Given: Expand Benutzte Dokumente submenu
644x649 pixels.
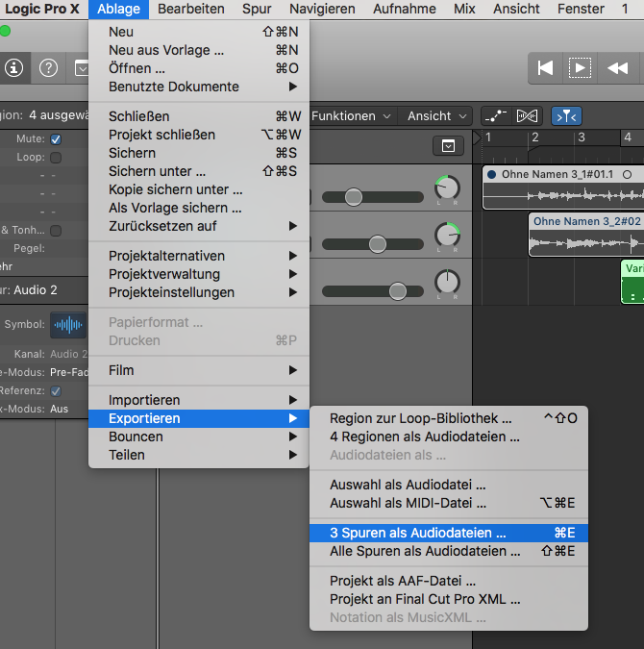Looking at the screenshot, I should pyautogui.click(x=199, y=87).
